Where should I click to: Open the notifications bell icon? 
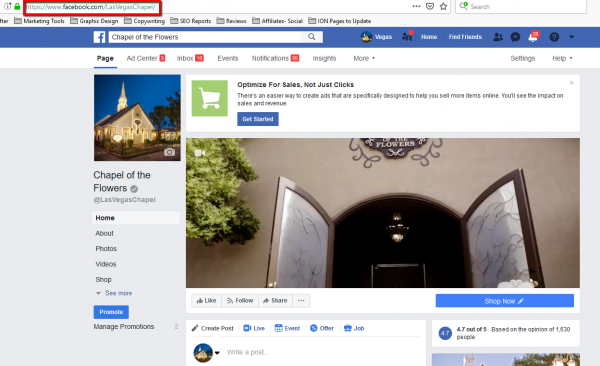tap(533, 37)
